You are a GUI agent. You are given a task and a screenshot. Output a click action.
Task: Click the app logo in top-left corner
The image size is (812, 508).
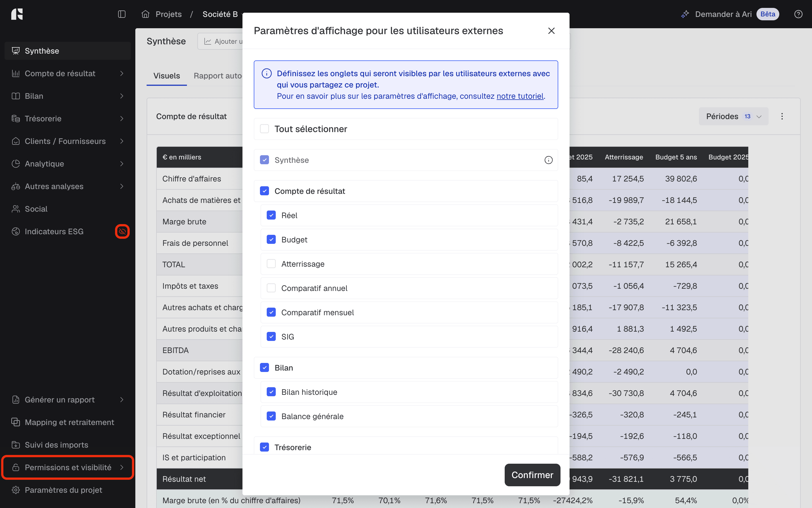pyautogui.click(x=17, y=14)
